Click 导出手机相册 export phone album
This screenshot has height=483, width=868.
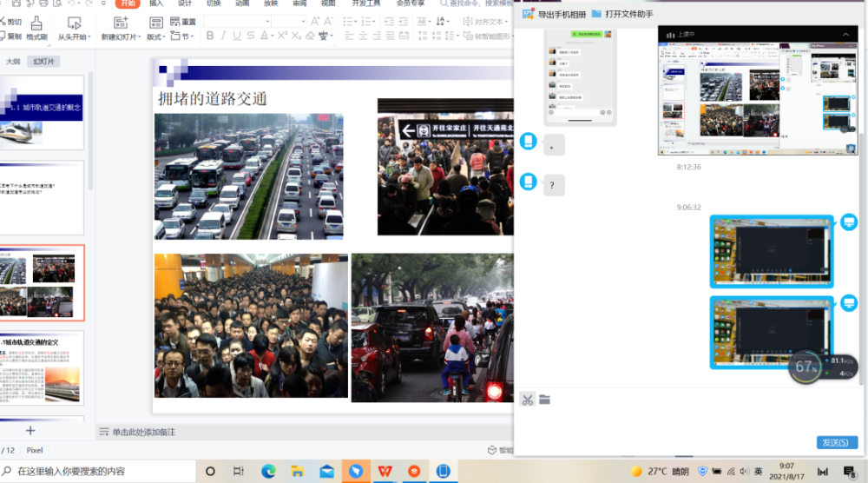click(x=554, y=15)
